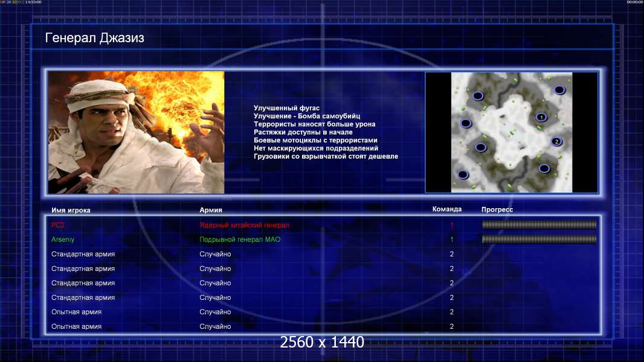644x362 pixels.
Task: Click 'Растяжки доступны в начале' line
Action: click(x=303, y=132)
